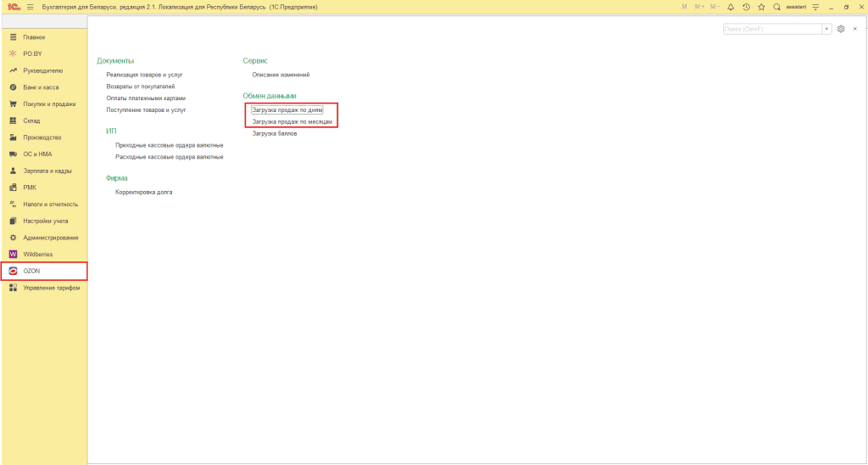The height and width of the screenshot is (465, 868).
Task: Click the magnifier search icon in title bar
Action: 776,7
